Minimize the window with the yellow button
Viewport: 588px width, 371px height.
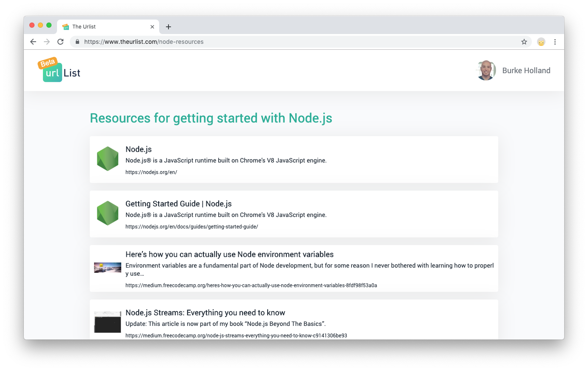(x=40, y=25)
